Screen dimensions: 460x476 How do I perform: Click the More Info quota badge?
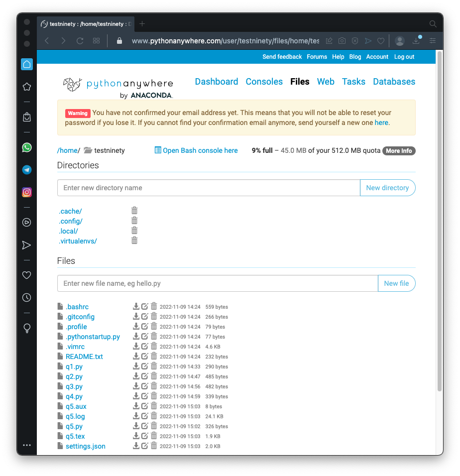[399, 151]
